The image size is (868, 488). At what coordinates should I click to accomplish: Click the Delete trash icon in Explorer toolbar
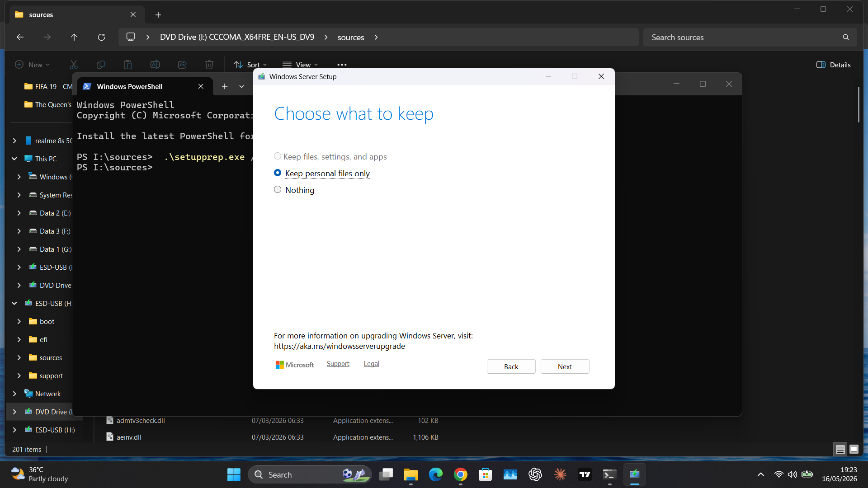tap(209, 65)
